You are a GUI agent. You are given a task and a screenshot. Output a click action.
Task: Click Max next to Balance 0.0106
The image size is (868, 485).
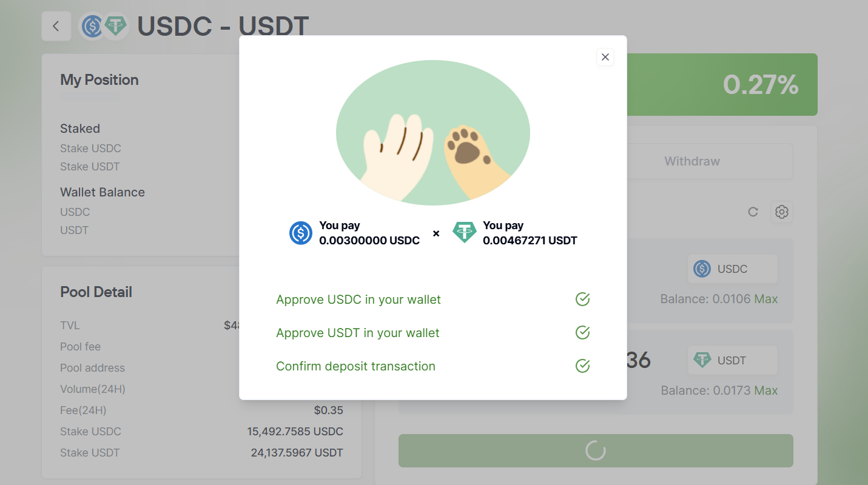pos(765,299)
